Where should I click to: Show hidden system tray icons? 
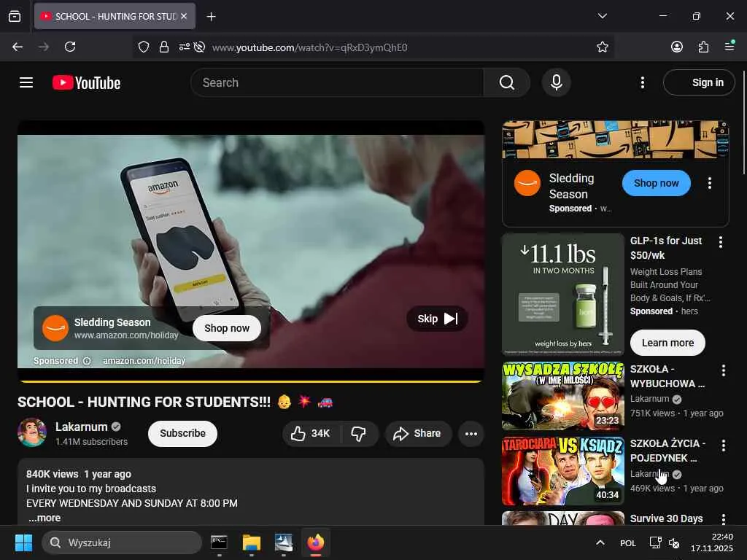coord(600,542)
